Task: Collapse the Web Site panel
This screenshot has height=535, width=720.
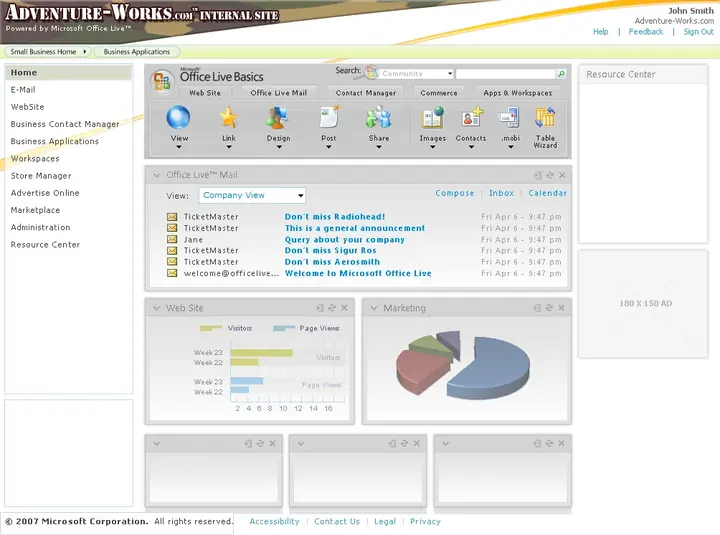Action: click(x=157, y=308)
